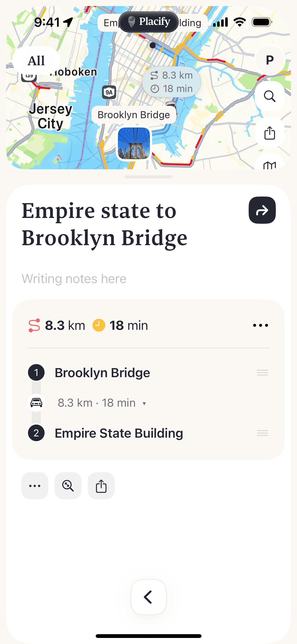This screenshot has height=644, width=297.
Task: Tap the drag handle beside Brooklyn Bridge
Action: tap(262, 373)
